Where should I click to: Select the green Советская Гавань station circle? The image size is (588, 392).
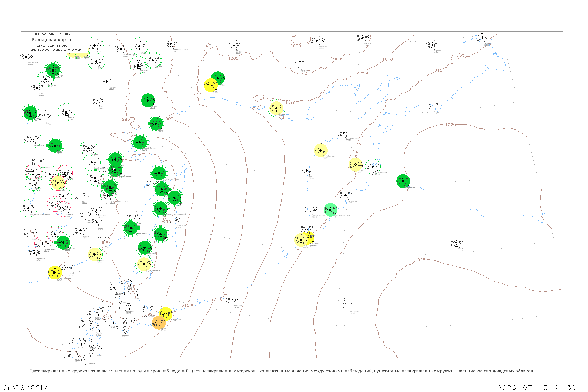click(131, 228)
